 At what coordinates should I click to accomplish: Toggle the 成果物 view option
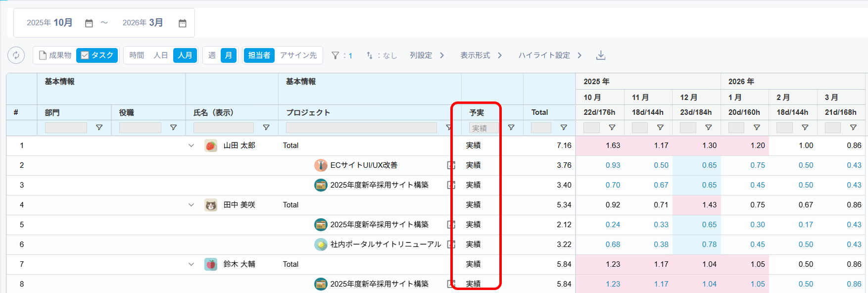55,55
